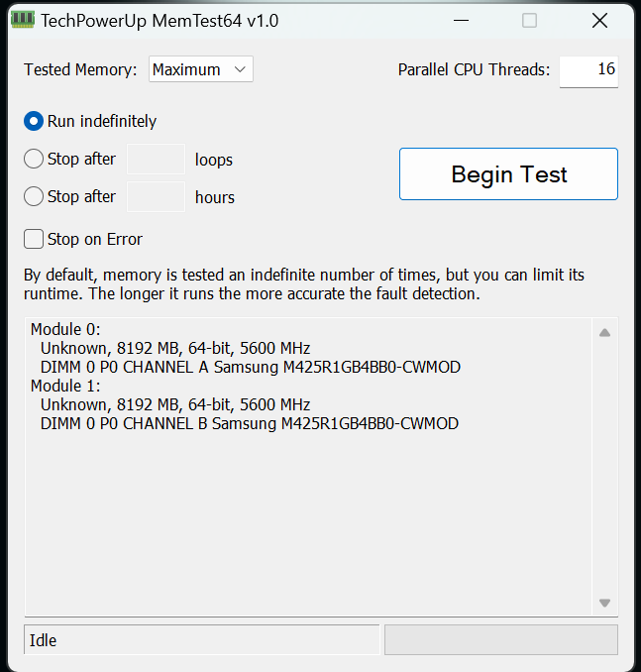This screenshot has width=641, height=672.
Task: Select the Stop after loops radio button
Action: pos(34,159)
